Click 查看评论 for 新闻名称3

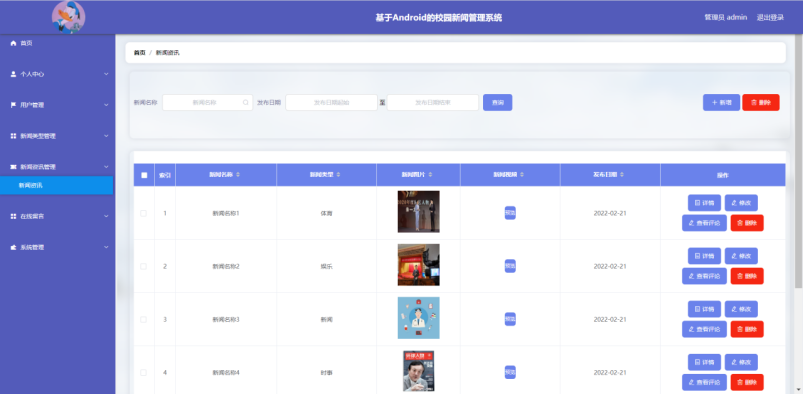click(704, 329)
